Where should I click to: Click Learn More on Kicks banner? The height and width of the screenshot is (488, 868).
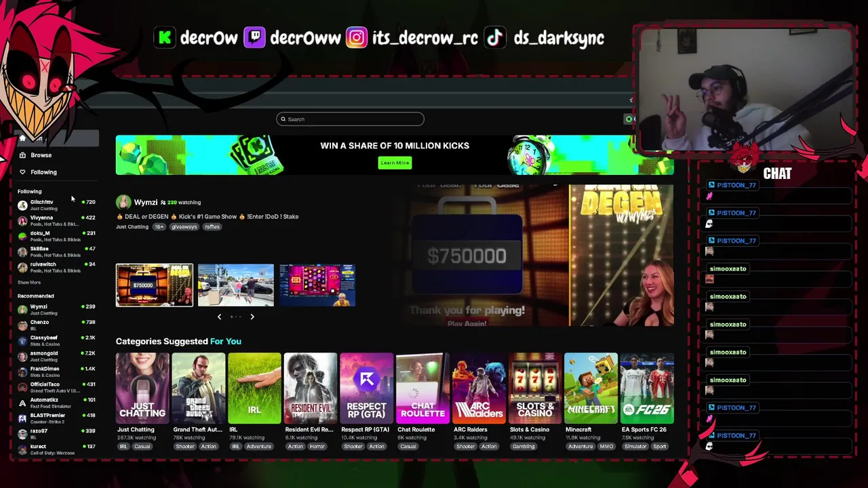[x=395, y=163]
